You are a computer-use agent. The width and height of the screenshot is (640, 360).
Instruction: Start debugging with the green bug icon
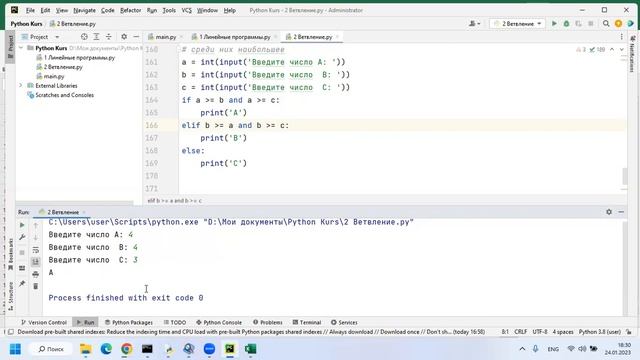click(566, 24)
